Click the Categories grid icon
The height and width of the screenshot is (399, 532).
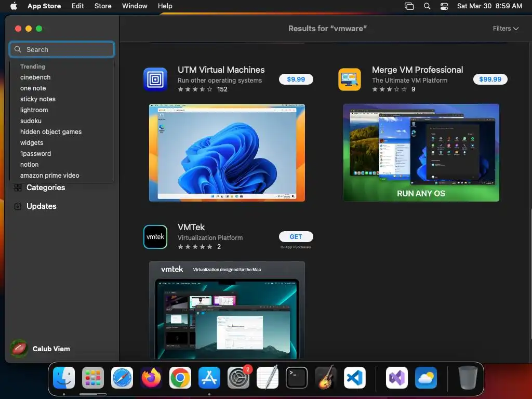click(18, 188)
